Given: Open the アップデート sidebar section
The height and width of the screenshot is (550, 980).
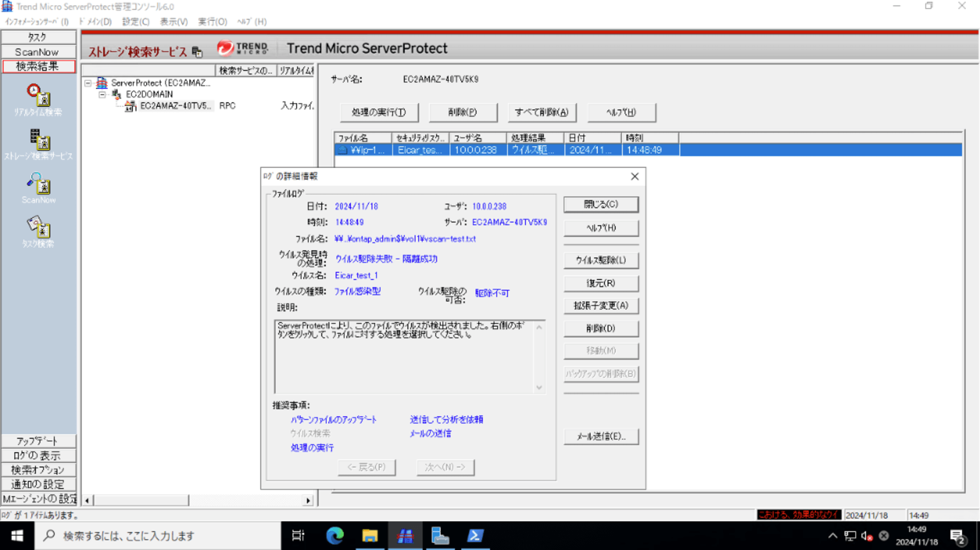Looking at the screenshot, I should [38, 441].
